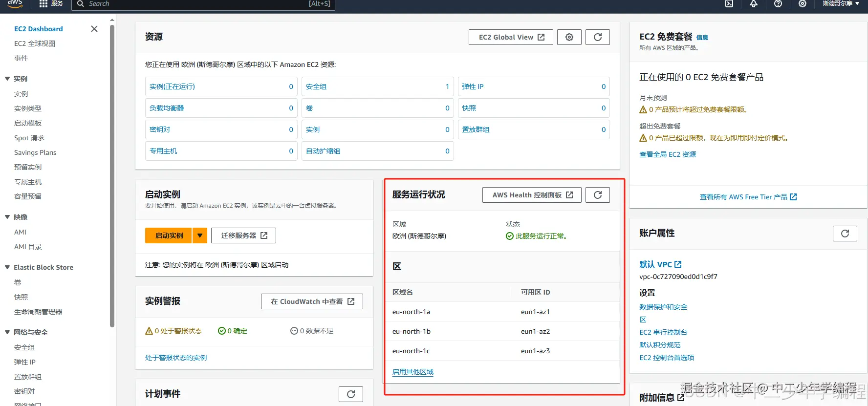
Task: Click 查看全局 EC2 资源 link
Action: [x=668, y=154]
